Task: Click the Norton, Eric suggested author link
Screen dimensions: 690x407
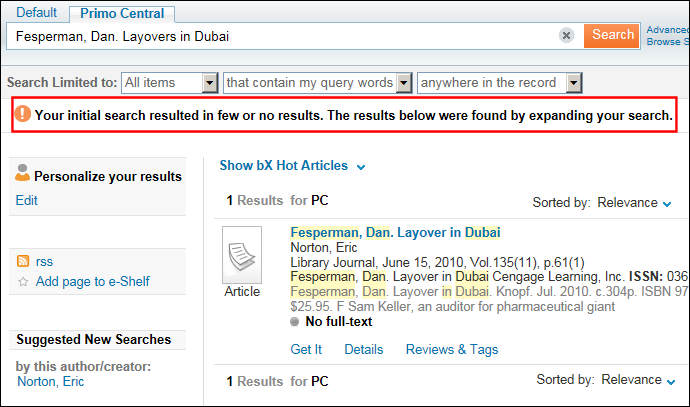Action: coord(50,381)
